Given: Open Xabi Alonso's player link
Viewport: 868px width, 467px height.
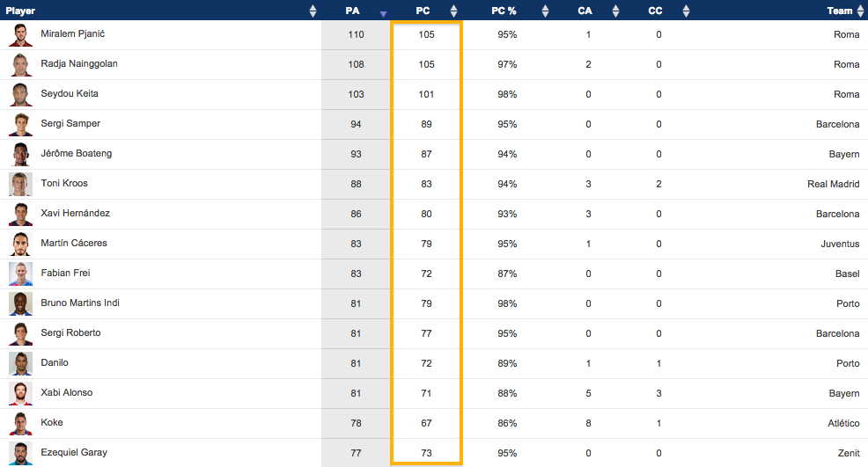Looking at the screenshot, I should (x=67, y=393).
